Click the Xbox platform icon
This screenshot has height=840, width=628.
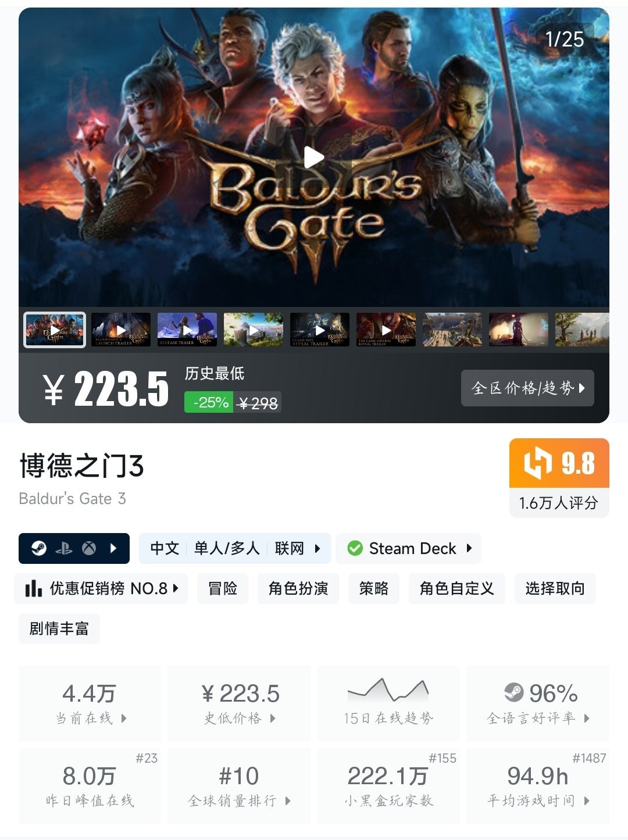pos(89,548)
